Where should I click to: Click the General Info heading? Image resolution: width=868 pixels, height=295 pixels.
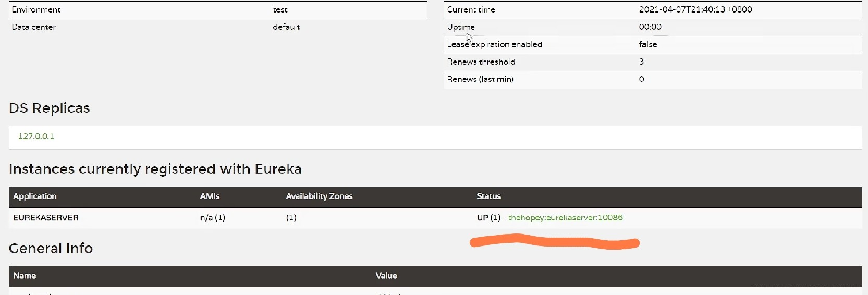(51, 248)
